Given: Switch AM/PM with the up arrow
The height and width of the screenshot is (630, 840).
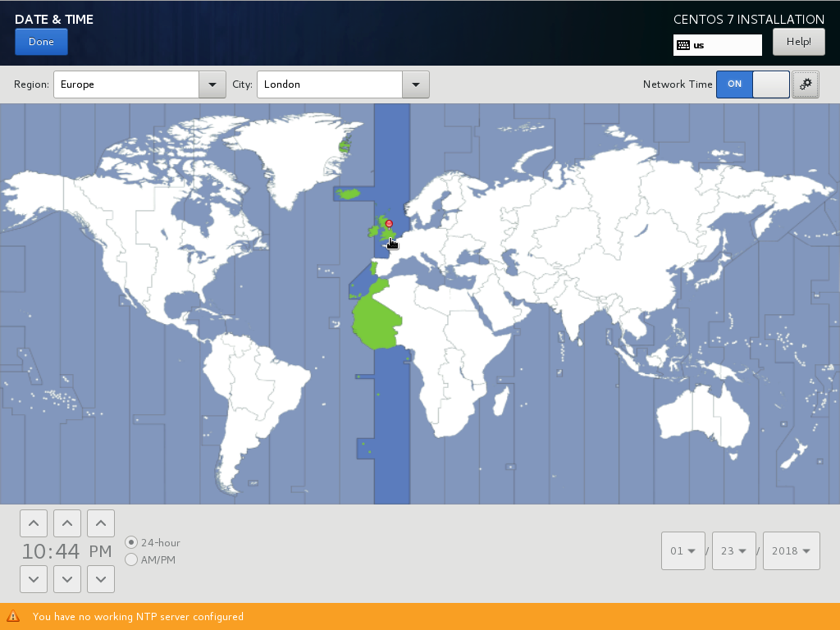Looking at the screenshot, I should click(101, 523).
